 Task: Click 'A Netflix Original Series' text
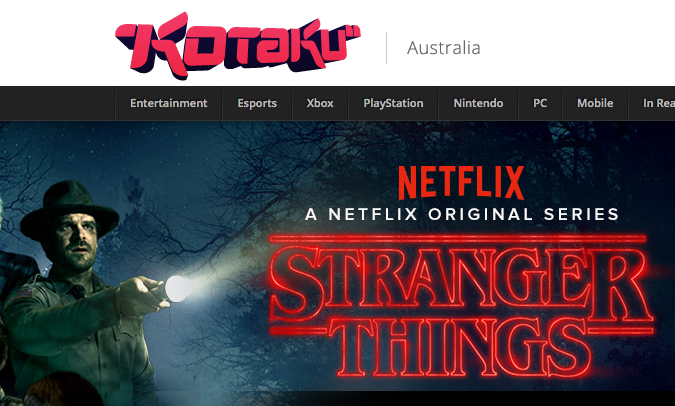(462, 214)
